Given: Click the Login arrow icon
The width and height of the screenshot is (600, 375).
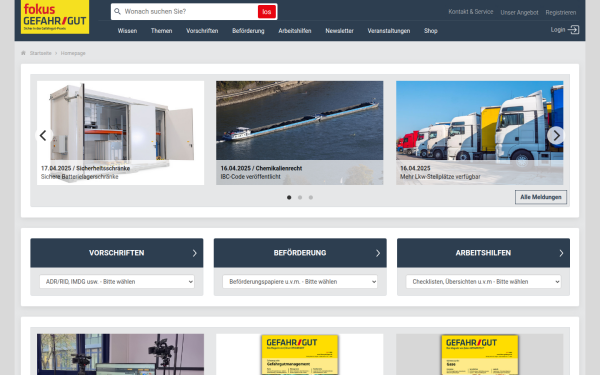Looking at the screenshot, I should pyautogui.click(x=573, y=30).
